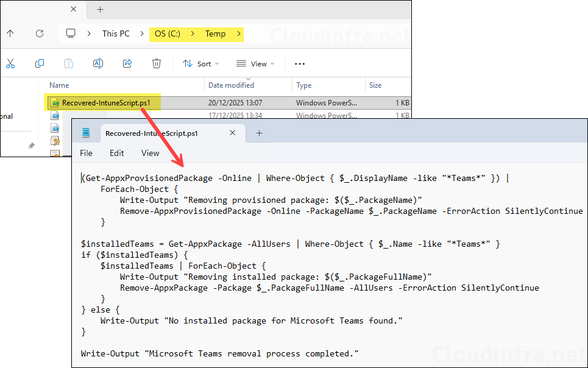The width and height of the screenshot is (588, 368).
Task: Click the Notepad icon on the document tab
Action: (85, 133)
